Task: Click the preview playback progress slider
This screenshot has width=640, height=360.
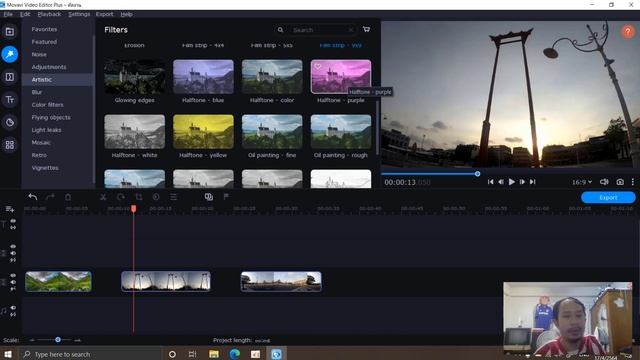Action: [x=478, y=174]
